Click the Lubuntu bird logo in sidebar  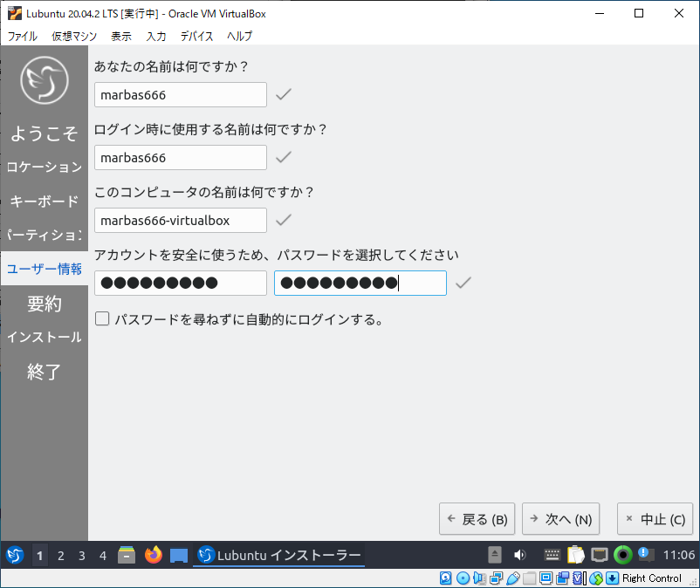coord(45,80)
